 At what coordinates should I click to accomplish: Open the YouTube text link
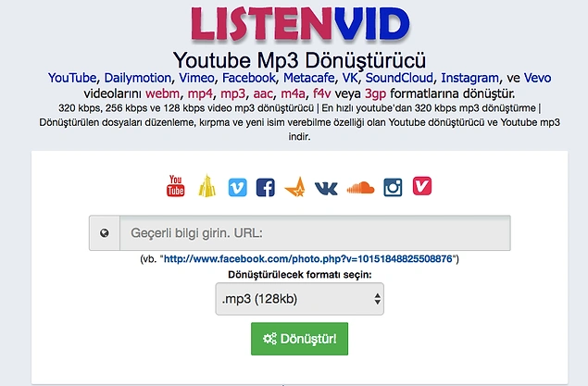click(x=72, y=78)
